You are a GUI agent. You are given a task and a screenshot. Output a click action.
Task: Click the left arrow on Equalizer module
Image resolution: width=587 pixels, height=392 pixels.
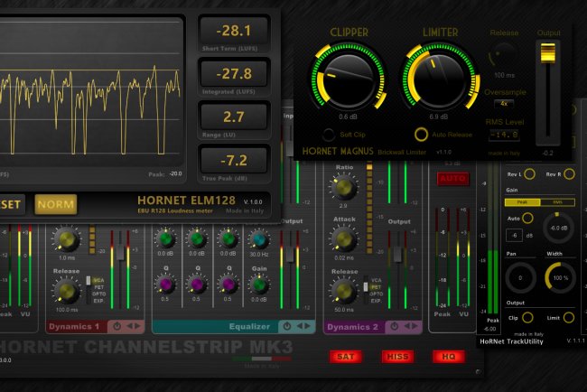tap(300, 326)
